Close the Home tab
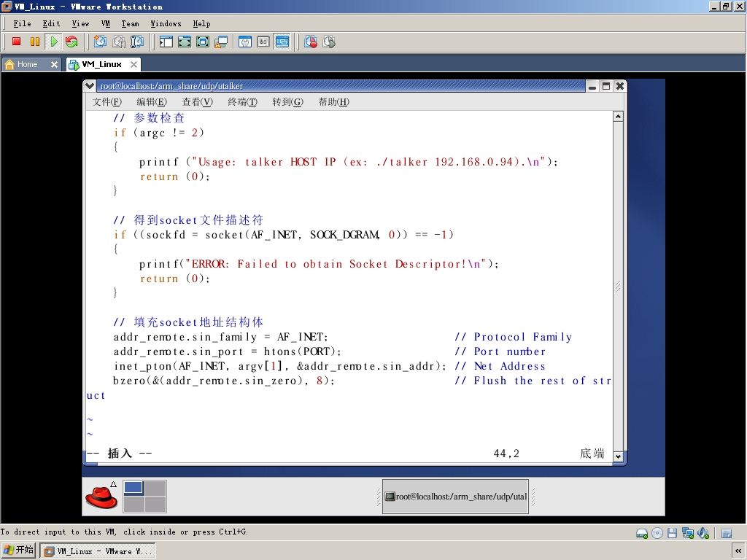 point(54,64)
